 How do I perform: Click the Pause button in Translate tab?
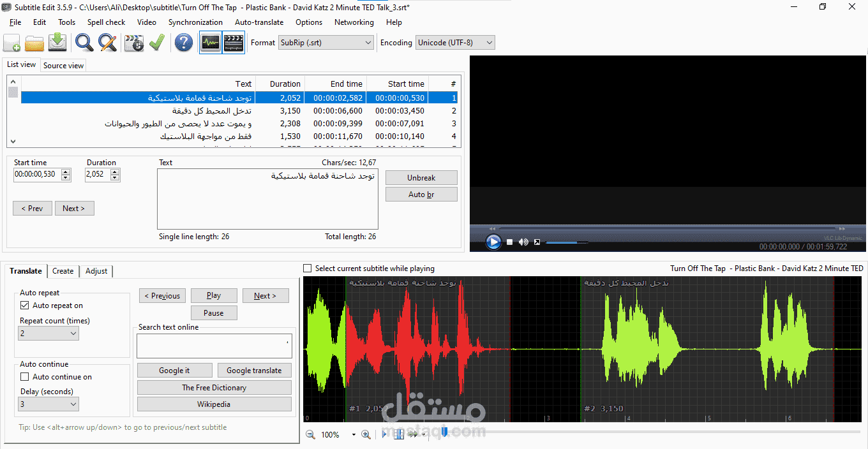pos(214,313)
